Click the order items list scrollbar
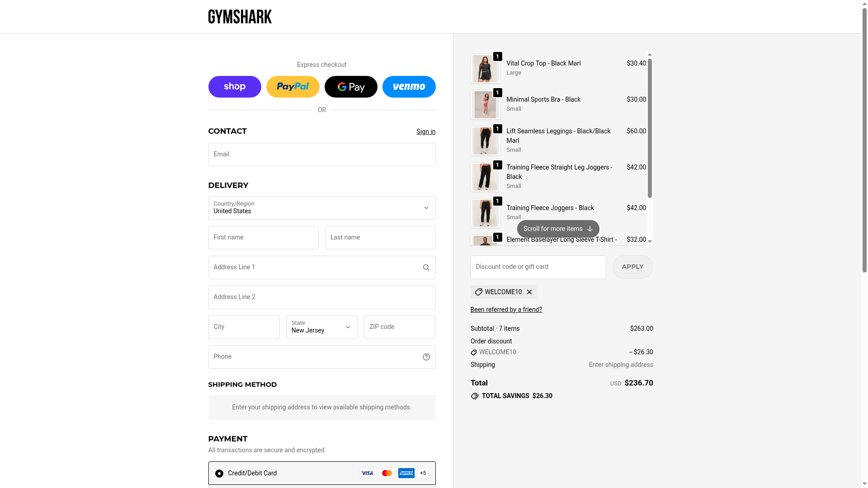The image size is (868, 488). [x=650, y=128]
